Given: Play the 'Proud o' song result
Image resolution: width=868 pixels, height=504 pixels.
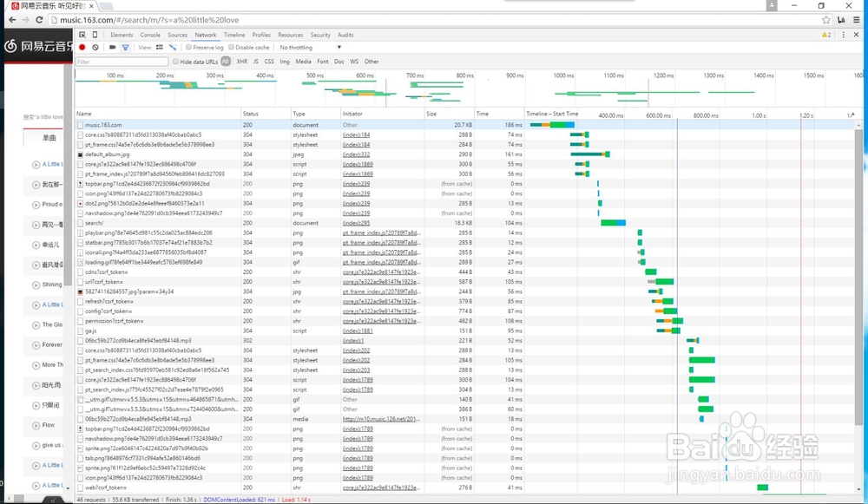Looking at the screenshot, I should 36,205.
